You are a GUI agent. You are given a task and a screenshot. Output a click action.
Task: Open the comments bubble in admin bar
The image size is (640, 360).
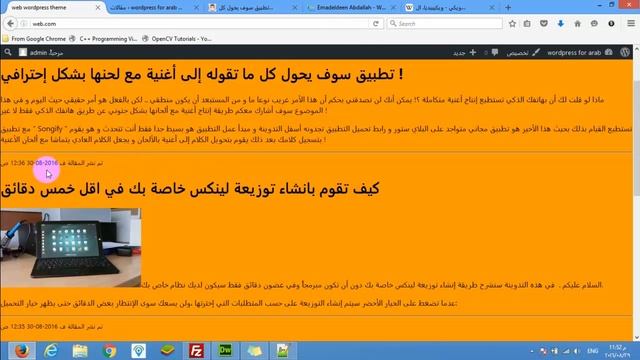491,52
